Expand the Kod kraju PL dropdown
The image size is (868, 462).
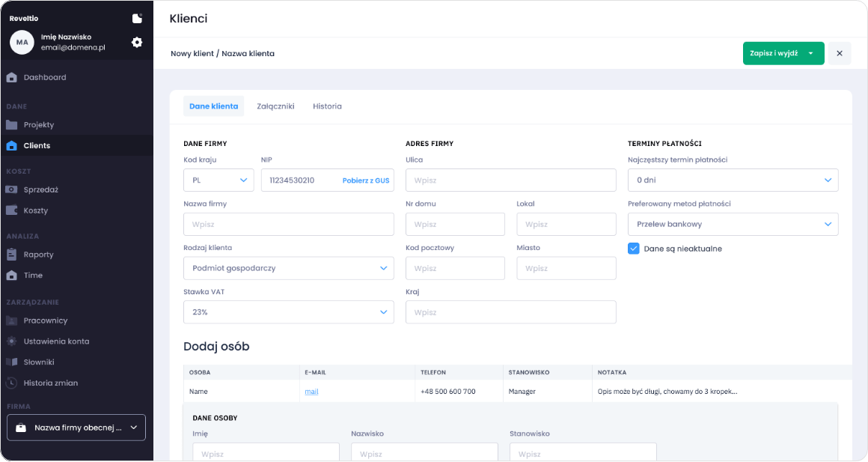click(218, 180)
